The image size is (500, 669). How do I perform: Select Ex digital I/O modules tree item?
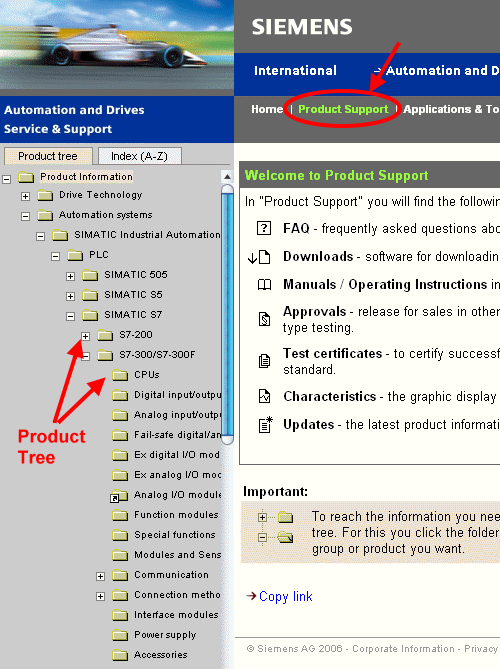coord(177,455)
